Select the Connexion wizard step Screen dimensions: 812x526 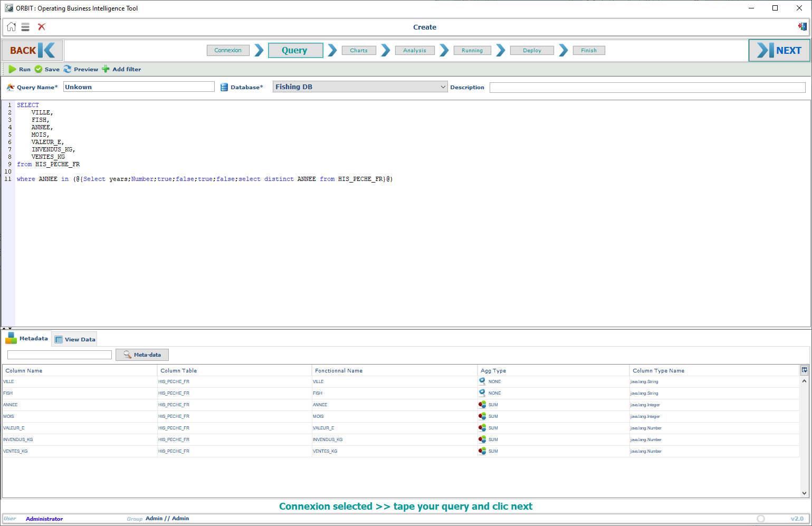tap(228, 50)
